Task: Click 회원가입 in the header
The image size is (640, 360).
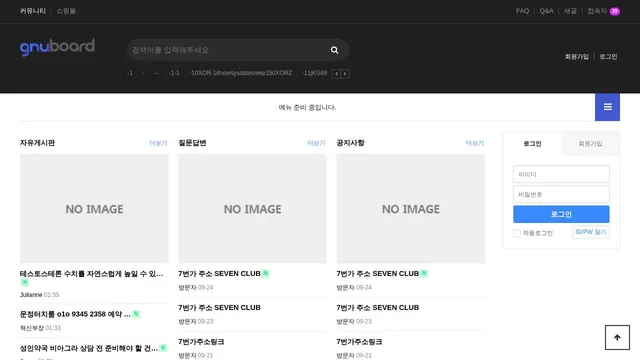Action: [x=577, y=57]
